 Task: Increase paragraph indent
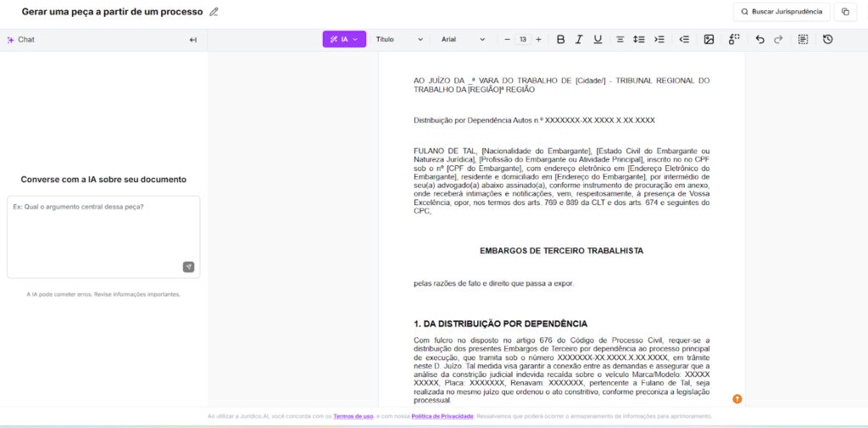pos(659,39)
